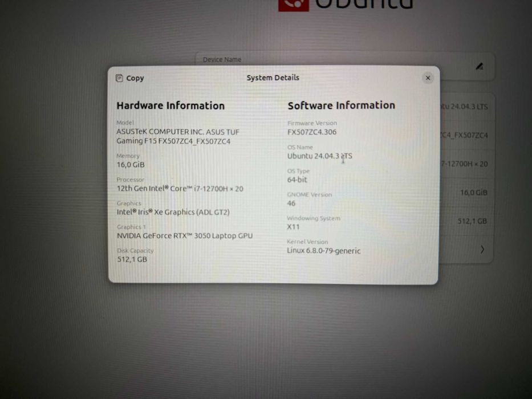Image resolution: width=532 pixels, height=399 pixels.
Task: Open the chevron row in the About panel
Action: (x=482, y=250)
